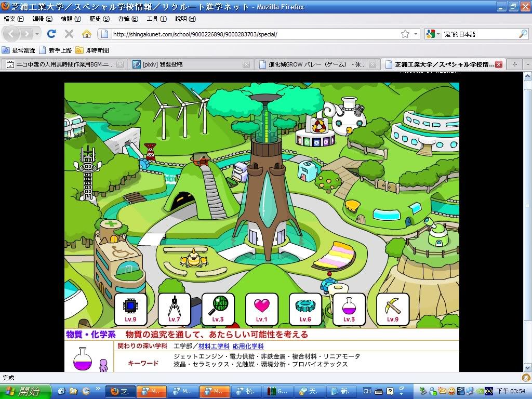Viewport: 532px width, 399px height.
Task: Reload the current page
Action: (x=51, y=34)
